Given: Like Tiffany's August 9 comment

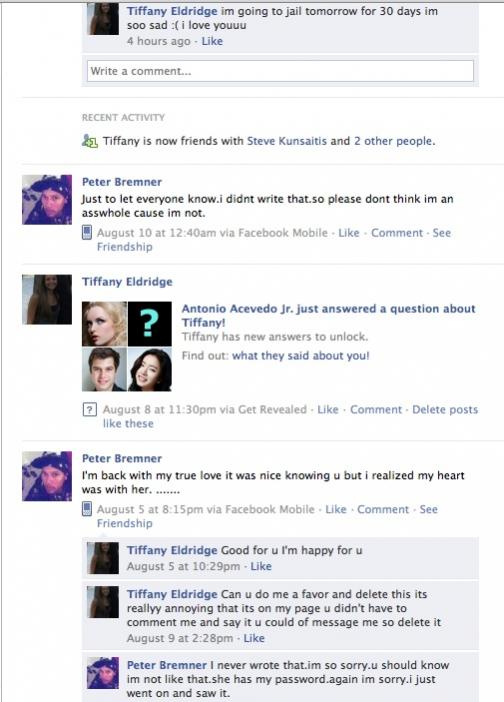Looking at the screenshot, I should coord(254,638).
